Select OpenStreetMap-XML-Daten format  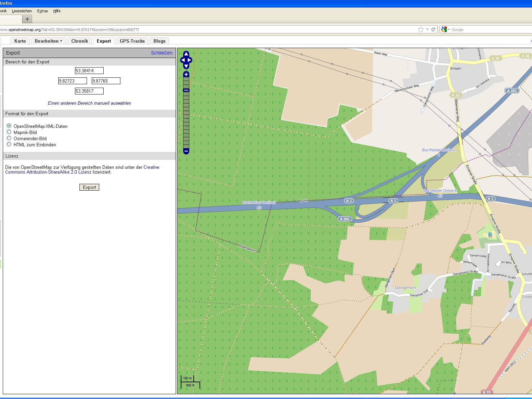pyautogui.click(x=9, y=126)
